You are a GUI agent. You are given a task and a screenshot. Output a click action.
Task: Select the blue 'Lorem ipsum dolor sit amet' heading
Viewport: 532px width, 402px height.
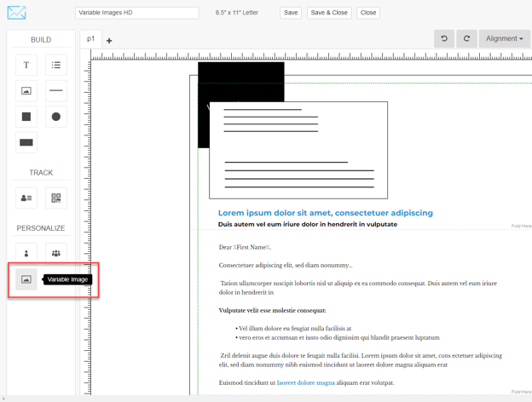(326, 213)
